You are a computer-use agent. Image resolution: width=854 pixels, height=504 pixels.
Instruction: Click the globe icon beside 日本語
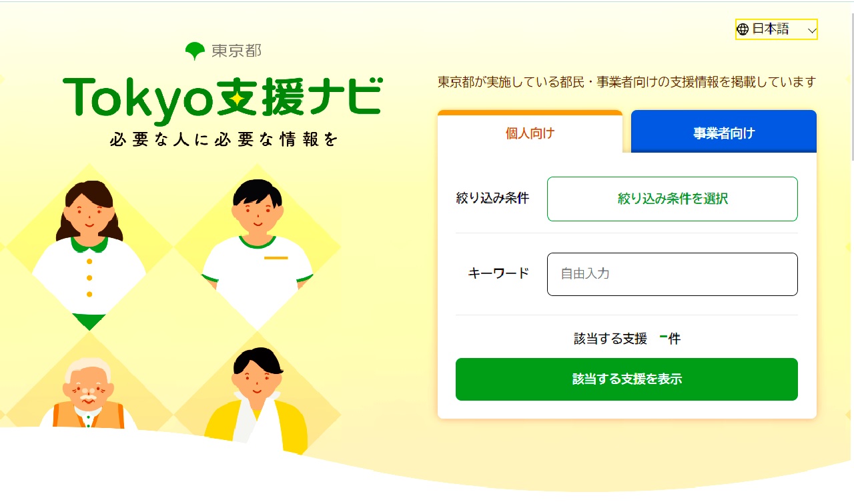(x=743, y=29)
